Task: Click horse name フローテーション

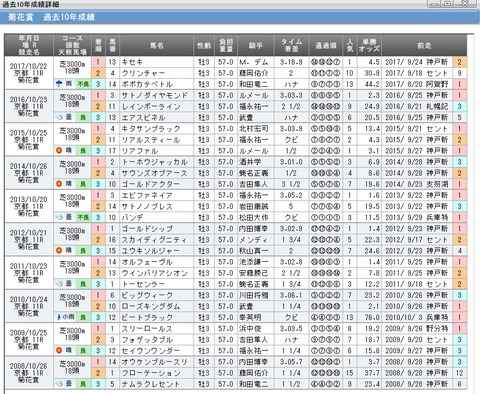Action: pyautogui.click(x=151, y=373)
